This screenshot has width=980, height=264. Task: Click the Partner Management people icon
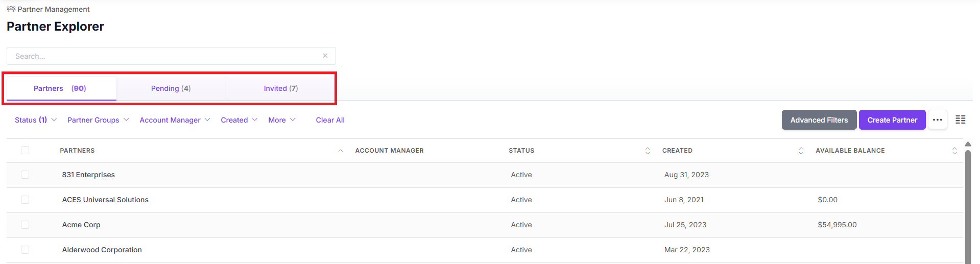click(x=11, y=9)
